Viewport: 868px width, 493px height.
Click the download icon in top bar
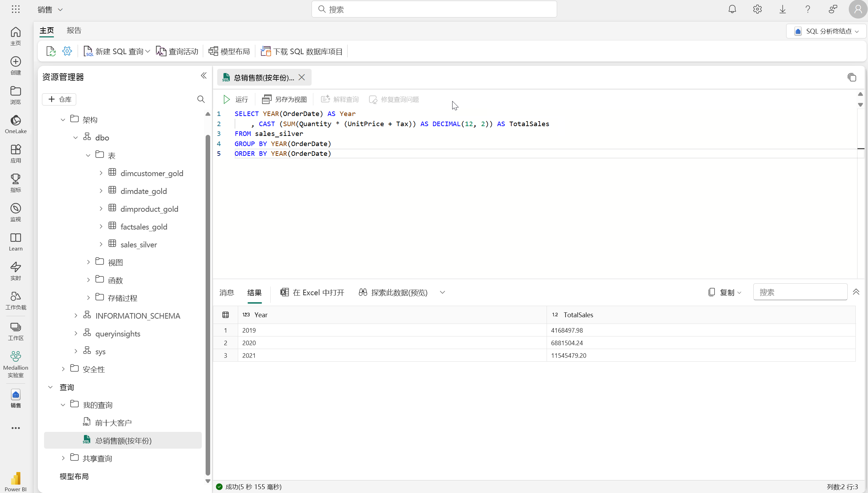pyautogui.click(x=783, y=9)
